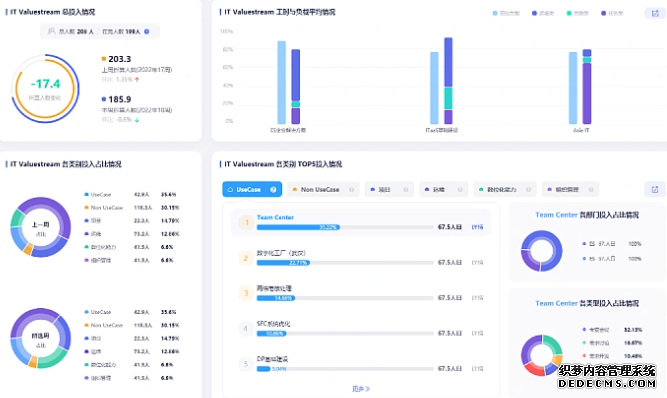Click the 185.9 value
The width and height of the screenshot is (667, 398).
click(x=120, y=100)
